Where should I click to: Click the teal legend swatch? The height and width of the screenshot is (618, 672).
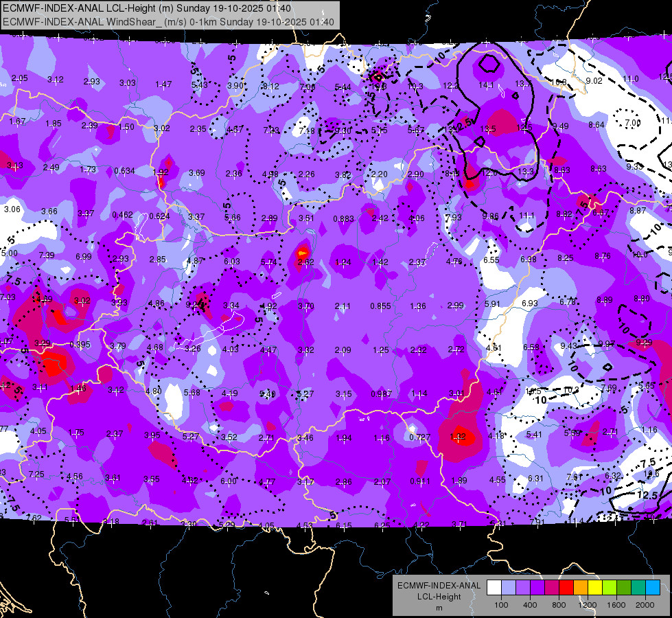(638, 588)
